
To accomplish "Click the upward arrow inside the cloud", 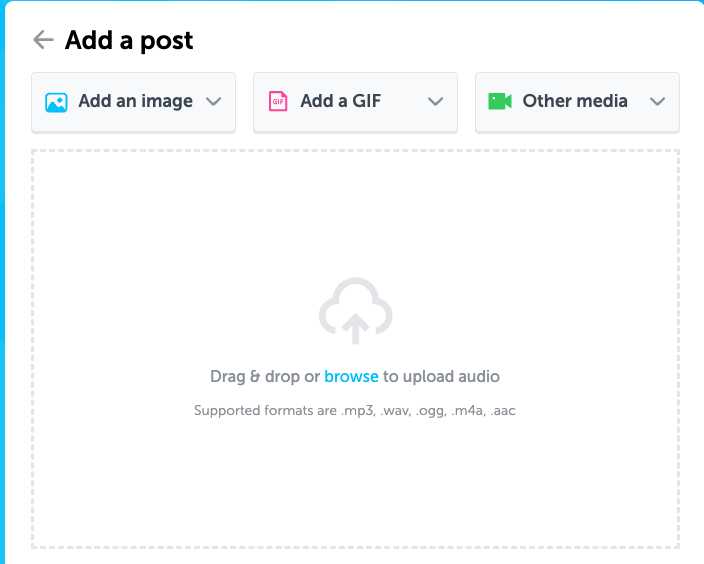I will [356, 329].
